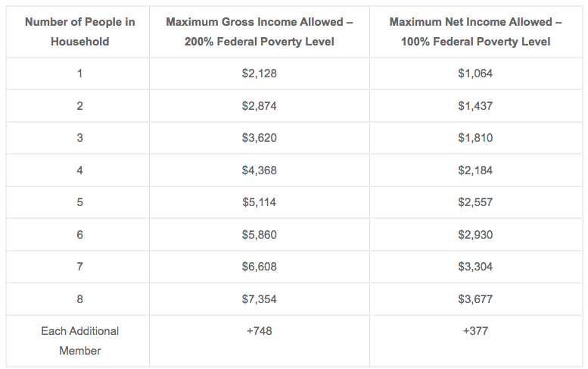Image resolution: width=588 pixels, height=369 pixels.
Task: Select the Maximum Gross Income Allowed header
Action: pos(259,32)
